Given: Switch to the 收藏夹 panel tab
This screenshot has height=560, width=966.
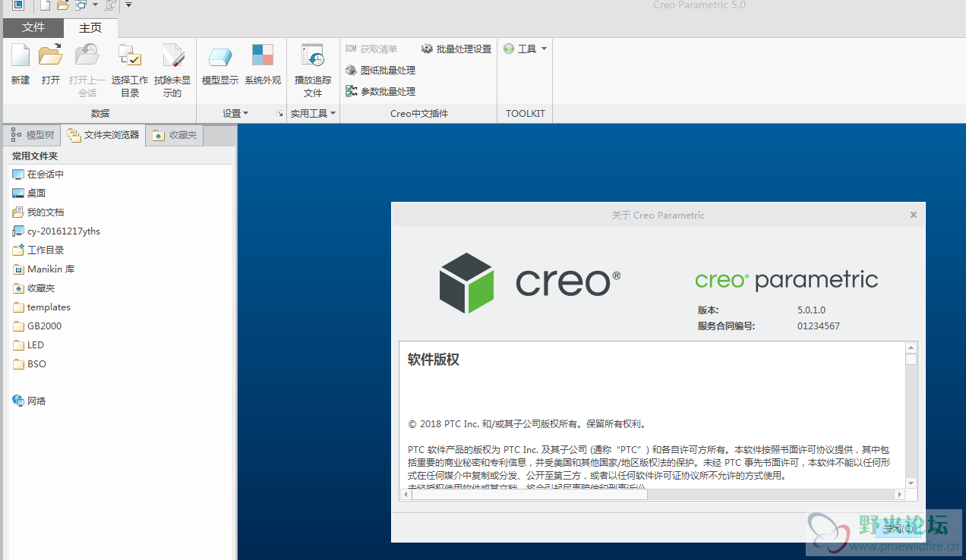Looking at the screenshot, I should click(175, 135).
